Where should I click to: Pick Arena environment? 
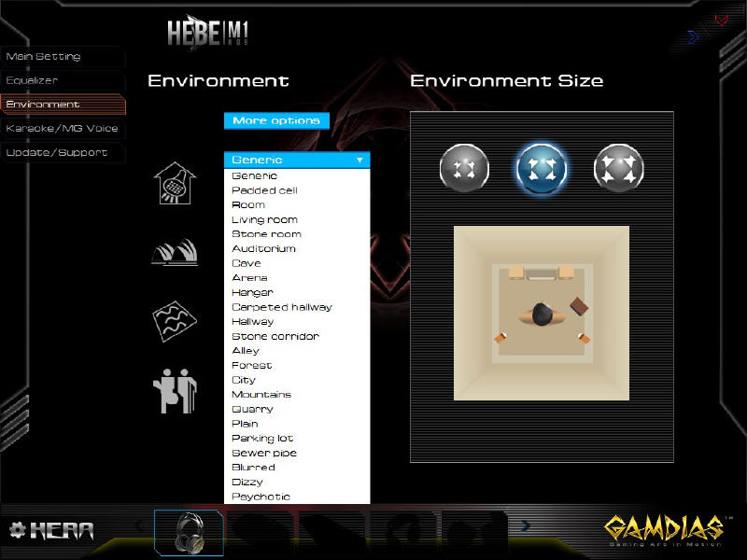(x=297, y=277)
